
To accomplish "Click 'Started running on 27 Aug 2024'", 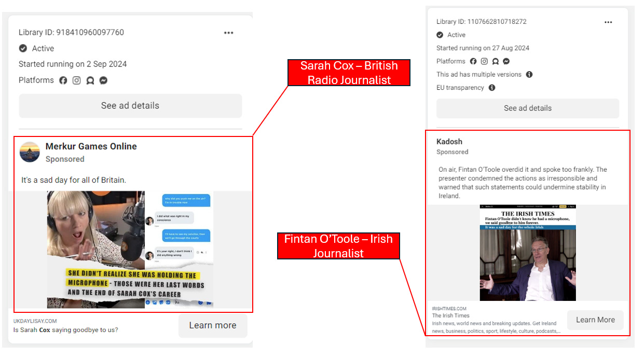I will coord(483,48).
